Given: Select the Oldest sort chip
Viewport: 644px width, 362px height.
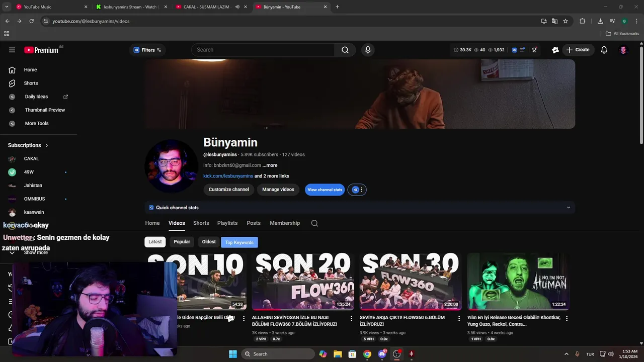Looking at the screenshot, I should coord(209,242).
